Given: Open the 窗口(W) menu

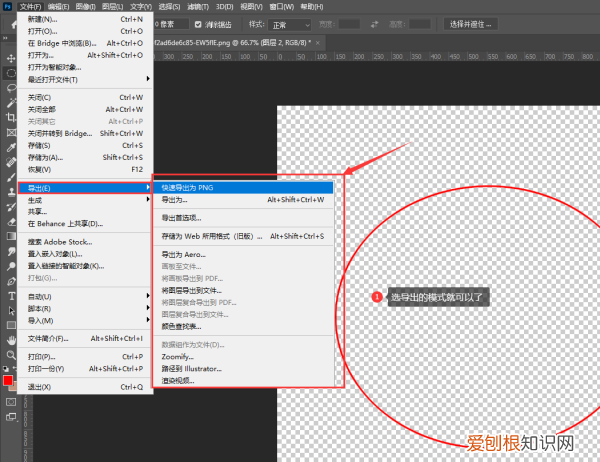Looking at the screenshot, I should (282, 7).
